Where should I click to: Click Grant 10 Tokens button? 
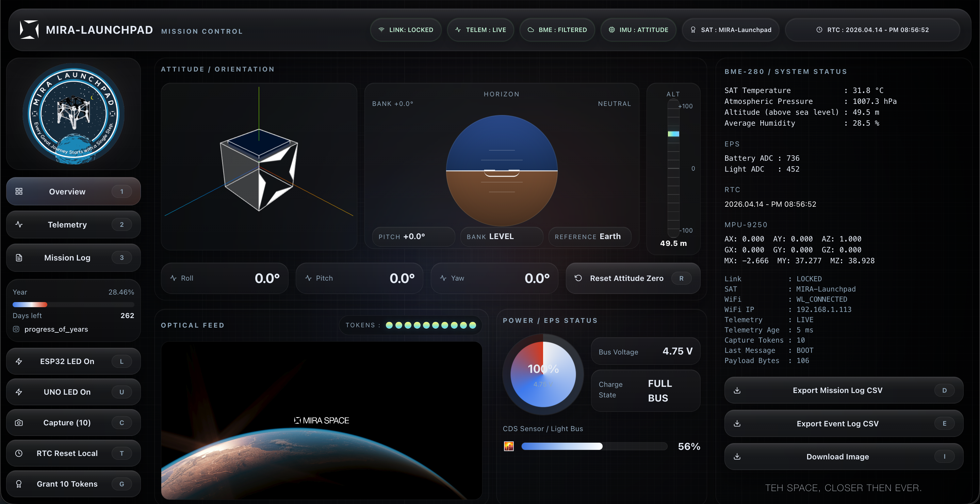(x=73, y=484)
